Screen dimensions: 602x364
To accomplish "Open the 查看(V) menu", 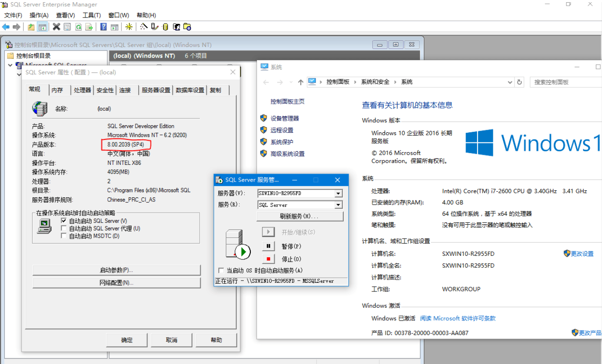I will pos(66,15).
